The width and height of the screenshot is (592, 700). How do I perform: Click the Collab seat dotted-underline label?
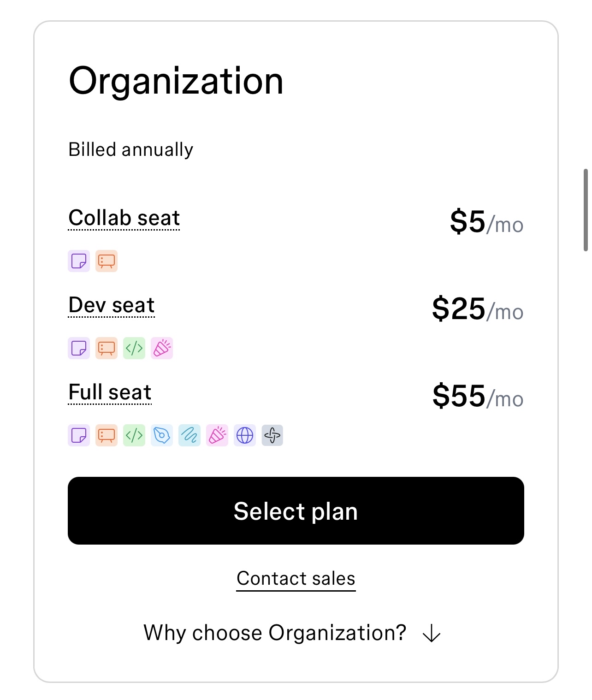tap(124, 218)
